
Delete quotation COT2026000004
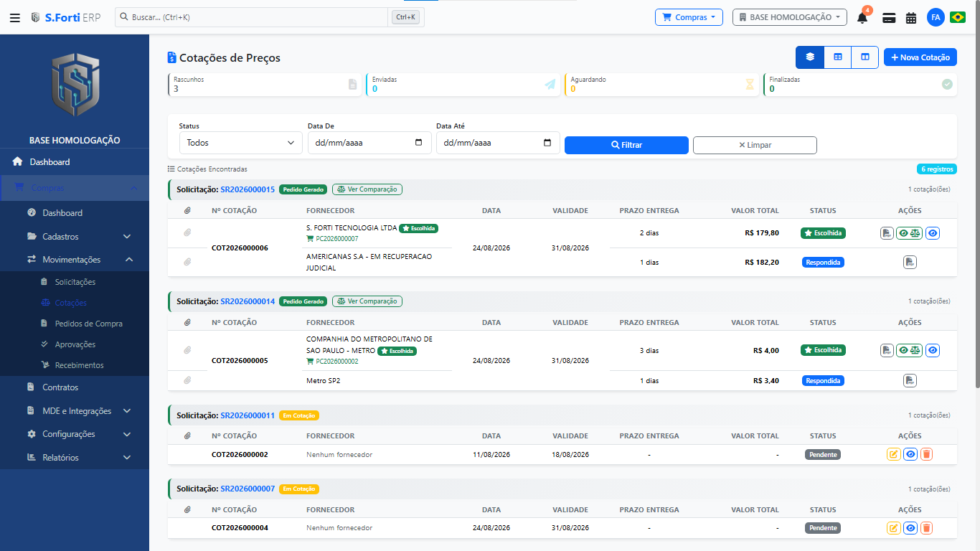926,528
